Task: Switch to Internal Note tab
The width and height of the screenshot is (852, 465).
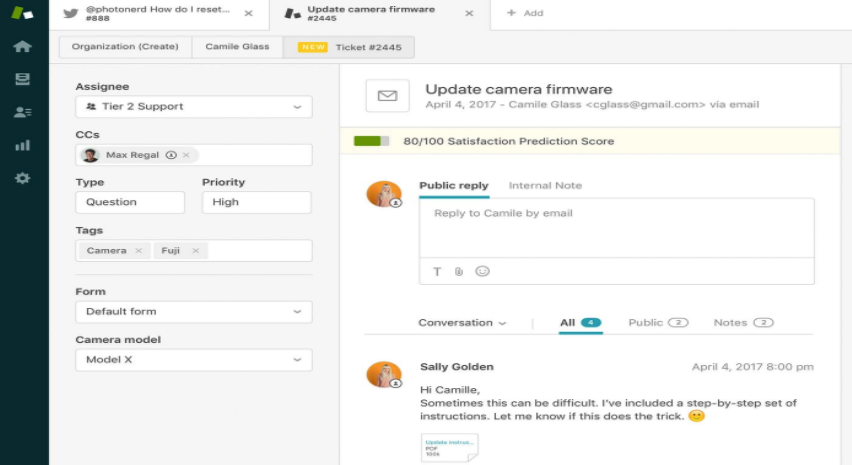Action: point(545,186)
